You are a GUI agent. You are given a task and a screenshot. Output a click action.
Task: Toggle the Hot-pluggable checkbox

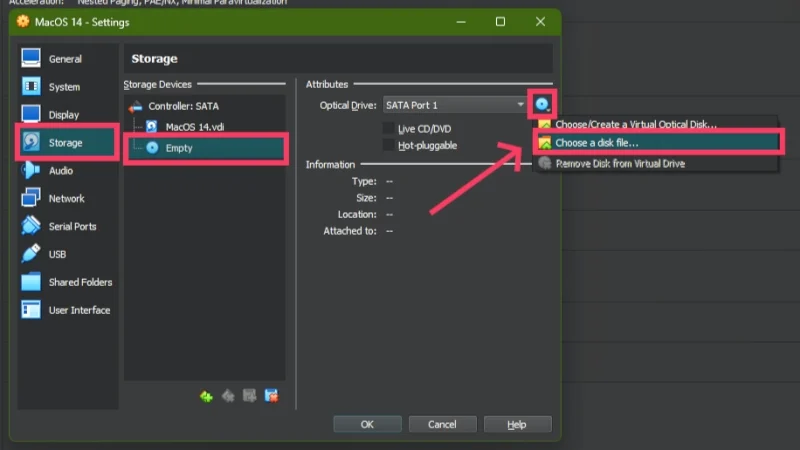pyautogui.click(x=389, y=145)
